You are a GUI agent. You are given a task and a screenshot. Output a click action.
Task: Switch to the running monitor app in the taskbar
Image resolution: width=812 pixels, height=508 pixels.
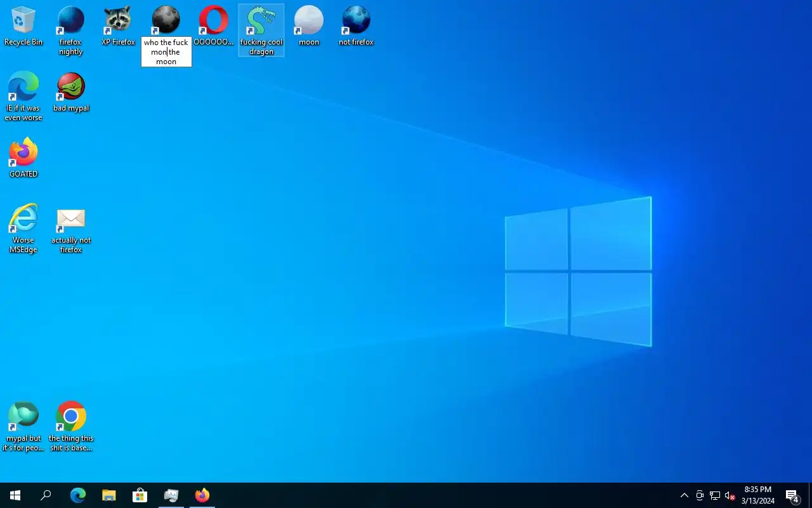(x=171, y=495)
